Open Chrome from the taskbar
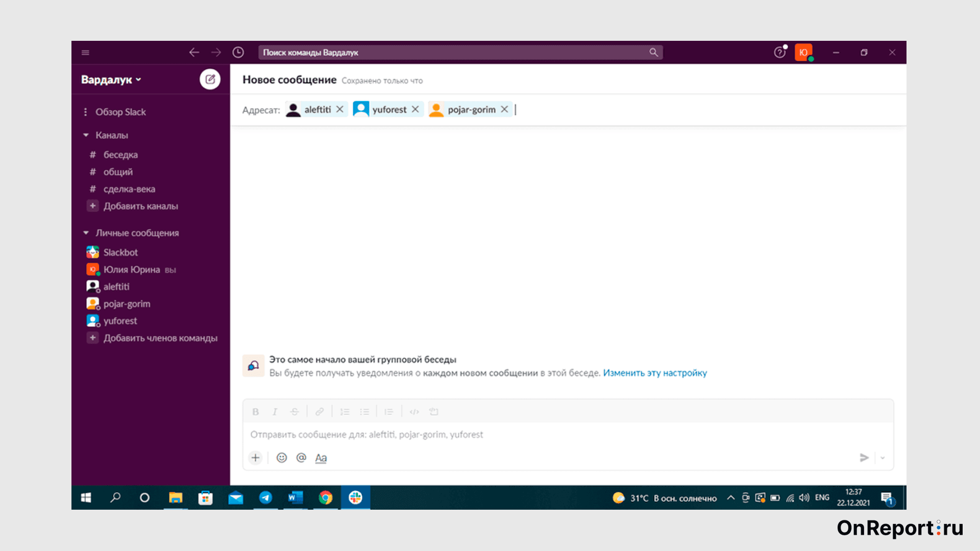This screenshot has height=551, width=980. 326,497
